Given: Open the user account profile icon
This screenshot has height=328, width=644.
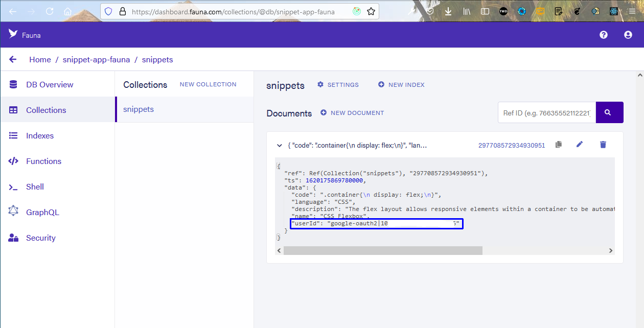Looking at the screenshot, I should point(628,35).
